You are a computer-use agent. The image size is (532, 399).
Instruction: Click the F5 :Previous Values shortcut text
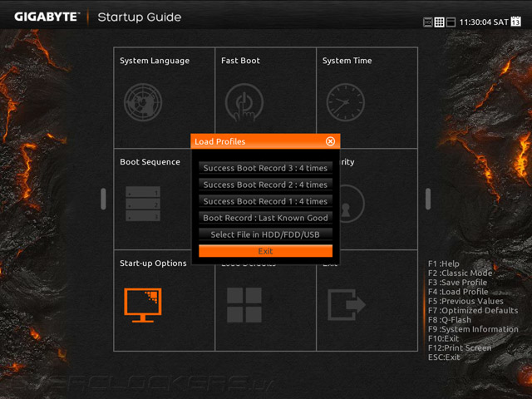[465, 301]
